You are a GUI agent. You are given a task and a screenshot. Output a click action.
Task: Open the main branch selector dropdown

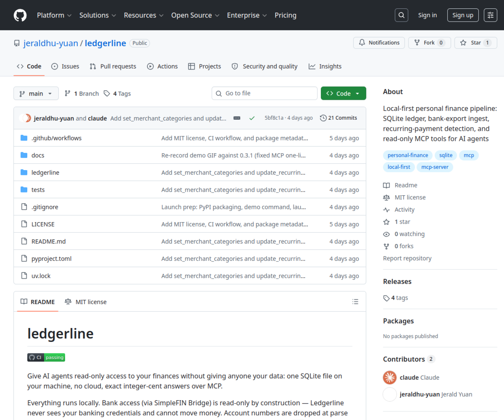(36, 93)
